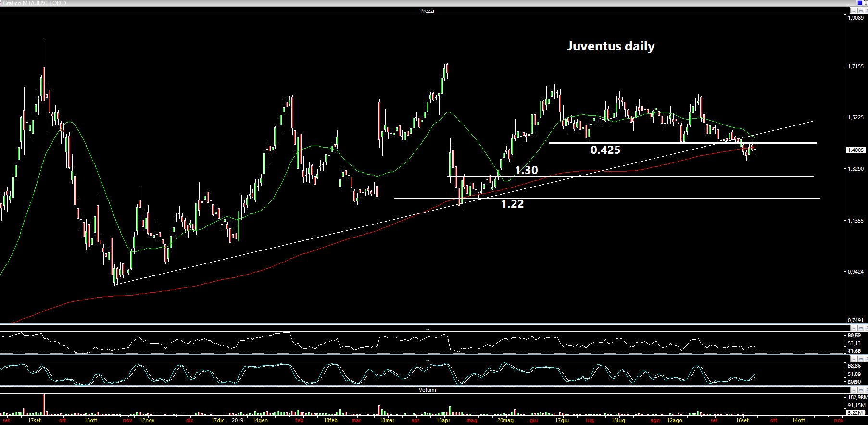This screenshot has width=868, height=425.
Task: Click the current price marker 1,4005
Action: pyautogui.click(x=856, y=150)
